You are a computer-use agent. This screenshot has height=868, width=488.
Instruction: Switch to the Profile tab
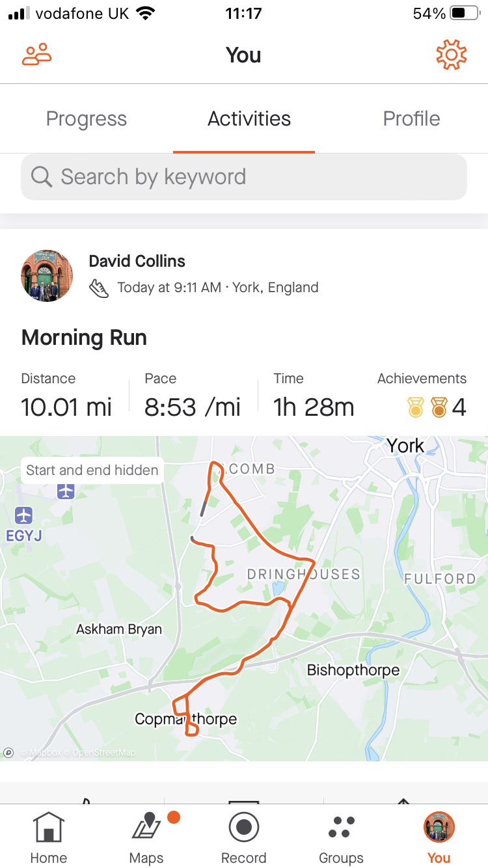point(411,119)
